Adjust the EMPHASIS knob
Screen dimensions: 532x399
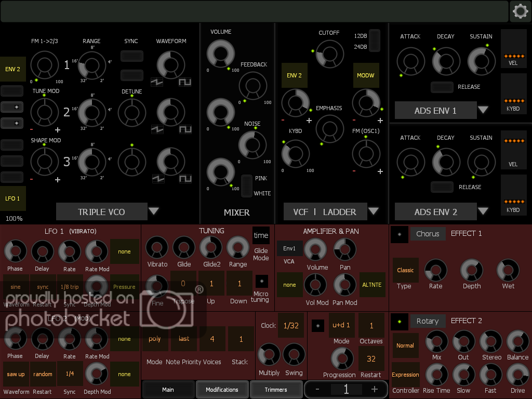click(329, 129)
